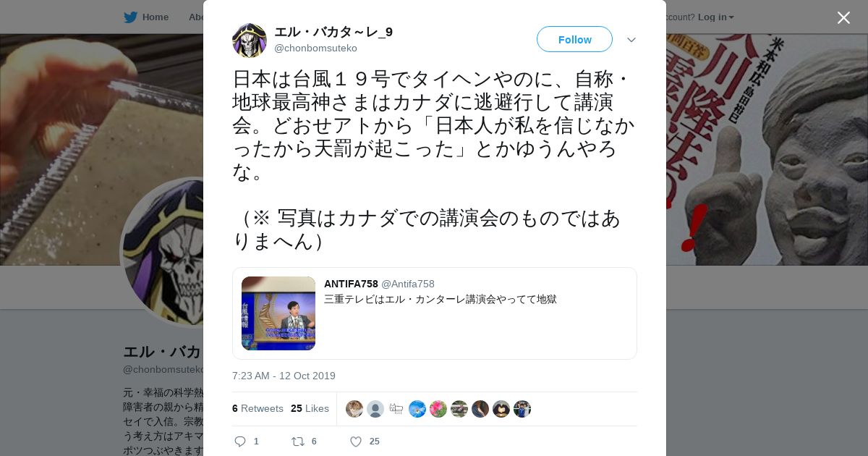Click the last liker avatar in row
This screenshot has width=868, height=456.
(x=522, y=409)
